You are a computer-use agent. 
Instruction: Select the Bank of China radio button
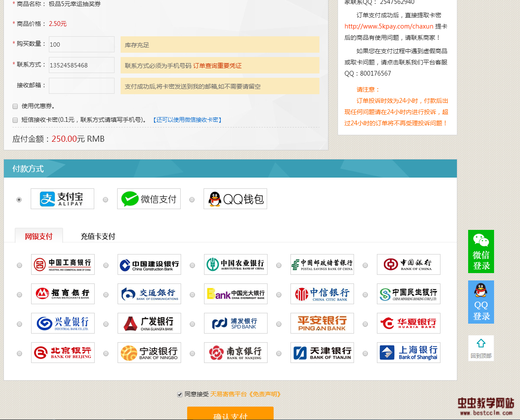pos(365,265)
